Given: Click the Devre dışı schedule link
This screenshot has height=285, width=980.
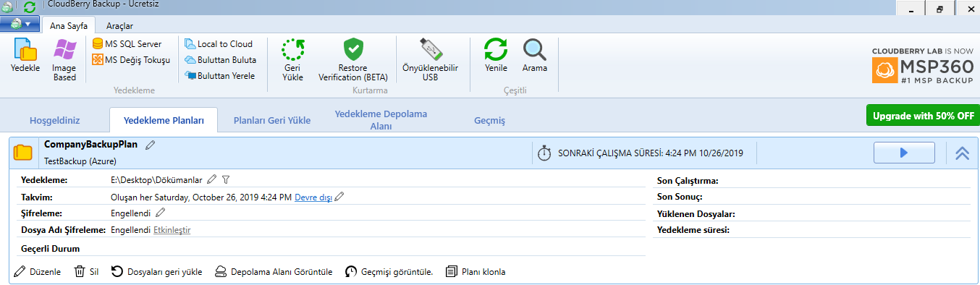Looking at the screenshot, I should tap(313, 197).
